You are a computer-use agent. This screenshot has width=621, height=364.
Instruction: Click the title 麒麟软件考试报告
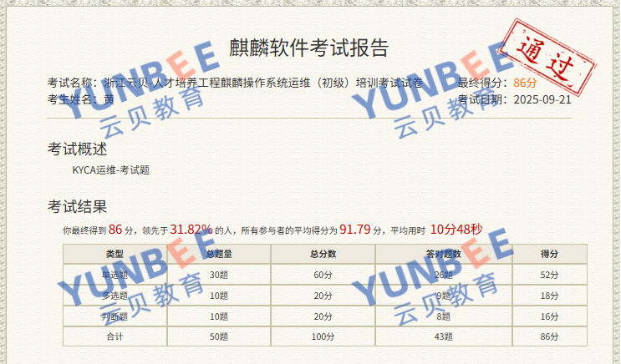(309, 48)
